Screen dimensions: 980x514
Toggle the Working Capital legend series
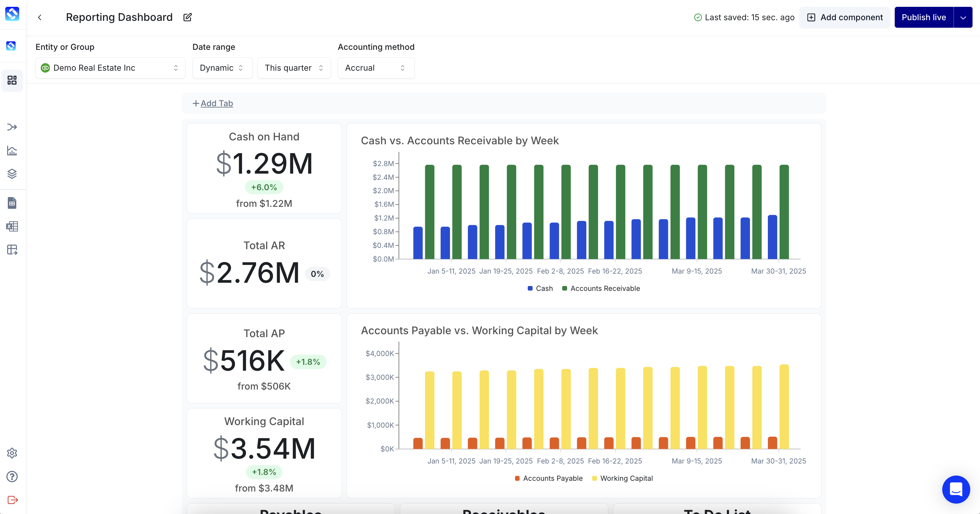(622, 478)
